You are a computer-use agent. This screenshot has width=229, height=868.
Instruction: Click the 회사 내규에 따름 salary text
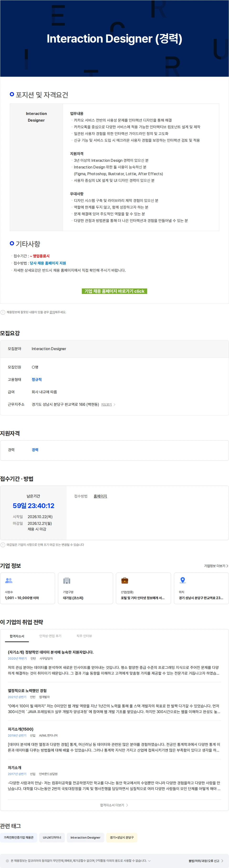pos(44,392)
